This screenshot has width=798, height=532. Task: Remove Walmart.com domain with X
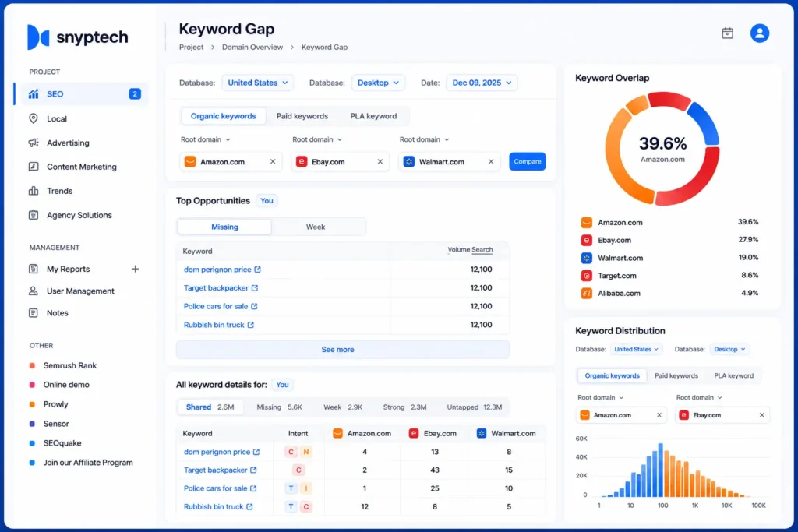[x=491, y=162]
